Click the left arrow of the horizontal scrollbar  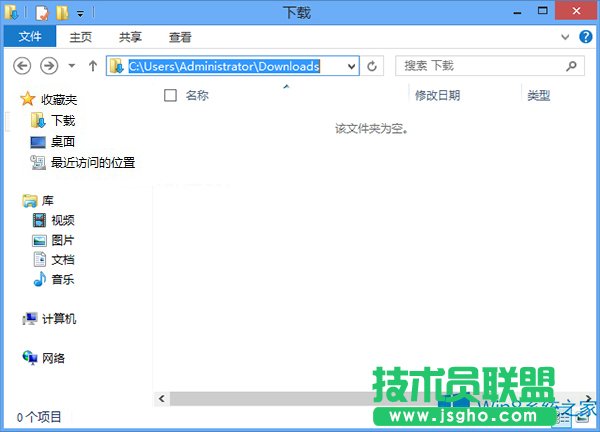(x=161, y=399)
